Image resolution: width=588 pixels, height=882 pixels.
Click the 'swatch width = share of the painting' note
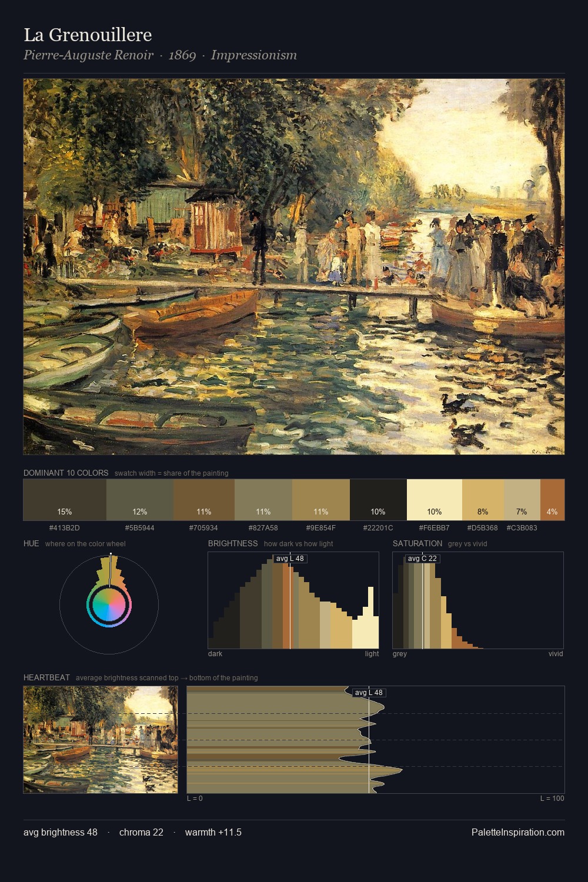coord(172,473)
